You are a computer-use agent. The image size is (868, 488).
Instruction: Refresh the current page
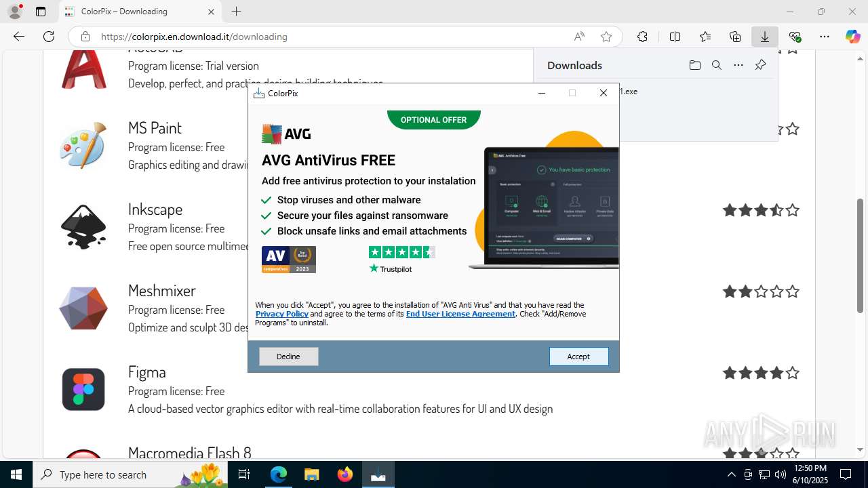(x=49, y=37)
